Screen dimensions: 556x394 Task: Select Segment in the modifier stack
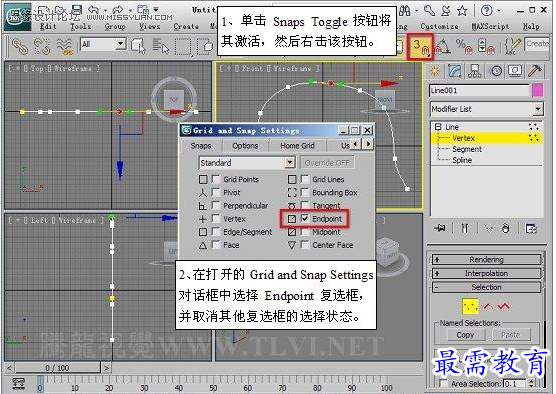pyautogui.click(x=467, y=149)
